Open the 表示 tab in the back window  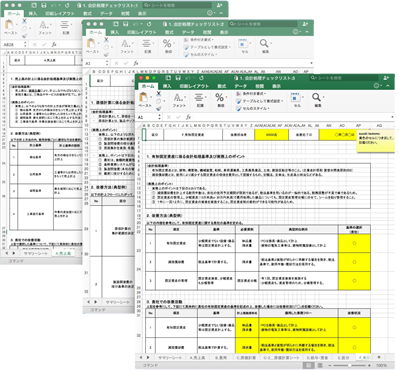point(142,14)
